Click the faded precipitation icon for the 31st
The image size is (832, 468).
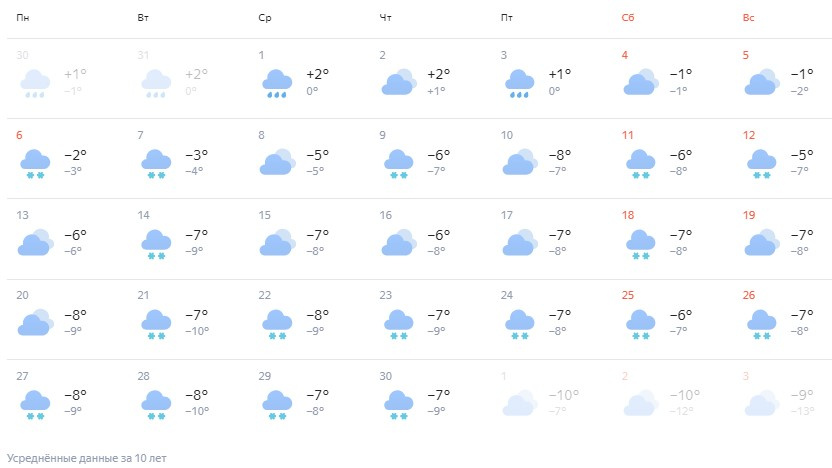[x=156, y=83]
